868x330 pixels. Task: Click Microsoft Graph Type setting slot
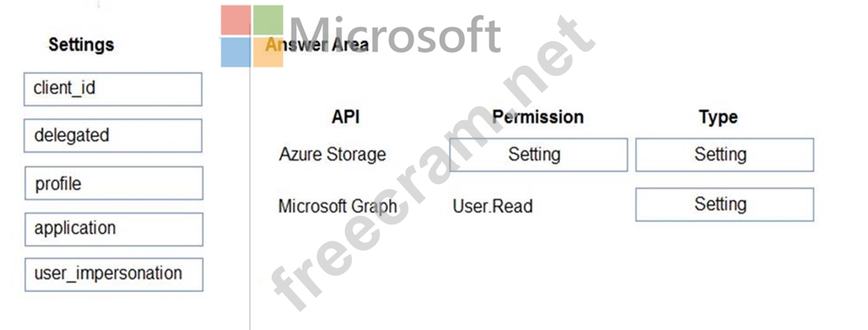click(724, 204)
